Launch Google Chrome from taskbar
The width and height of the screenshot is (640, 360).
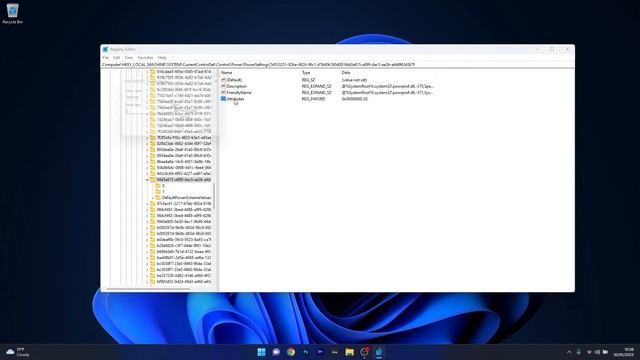pos(291,352)
